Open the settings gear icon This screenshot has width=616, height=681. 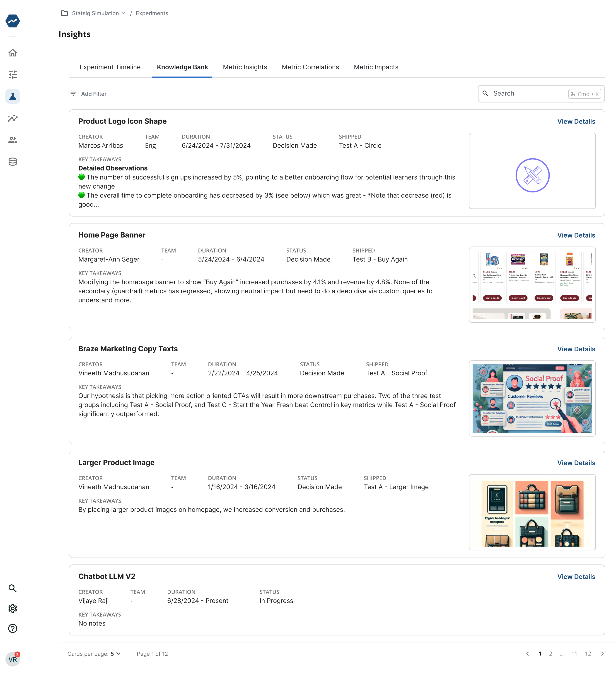tap(12, 608)
